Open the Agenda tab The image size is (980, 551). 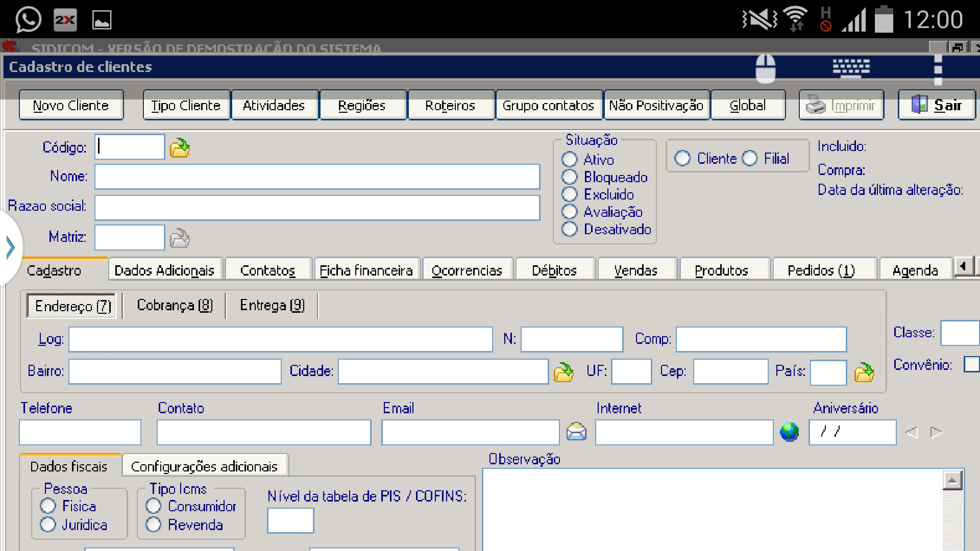[x=915, y=270]
